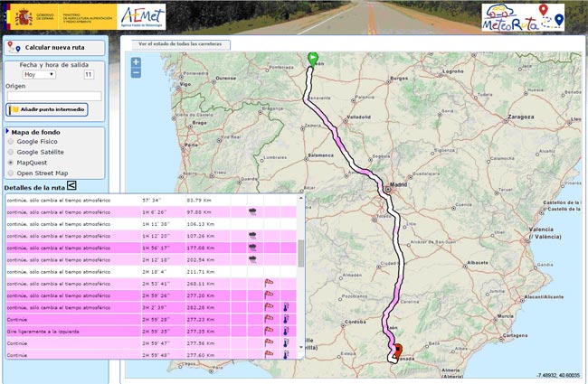Viewport: 588px width, 384px height.
Task: Click the 106.13 Km distance cell
Action: pyautogui.click(x=208, y=224)
